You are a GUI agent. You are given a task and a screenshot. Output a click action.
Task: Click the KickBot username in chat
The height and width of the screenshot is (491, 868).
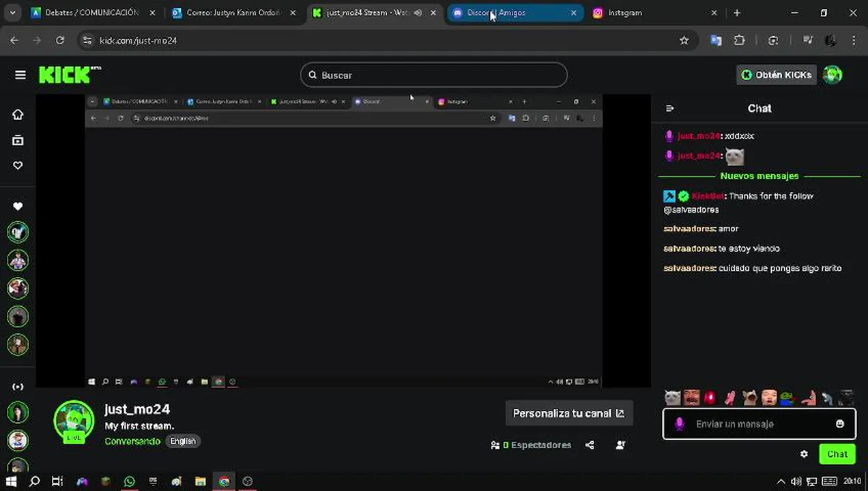[708, 196]
